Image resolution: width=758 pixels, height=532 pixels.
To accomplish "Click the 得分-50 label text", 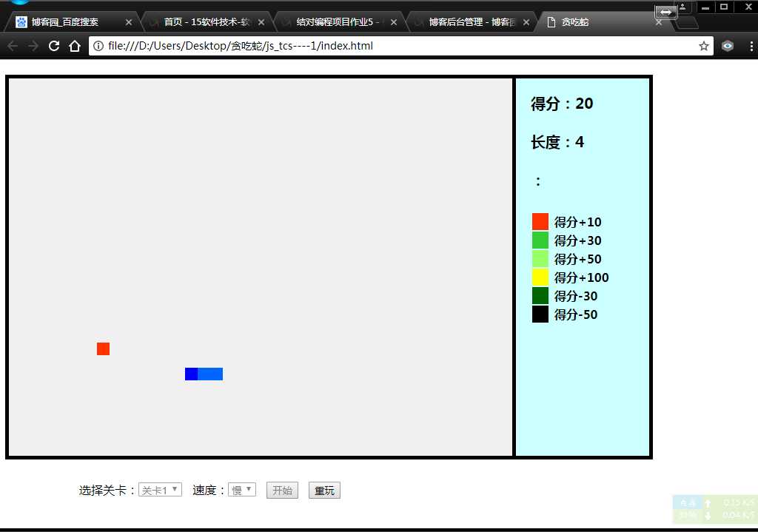I will [x=576, y=314].
